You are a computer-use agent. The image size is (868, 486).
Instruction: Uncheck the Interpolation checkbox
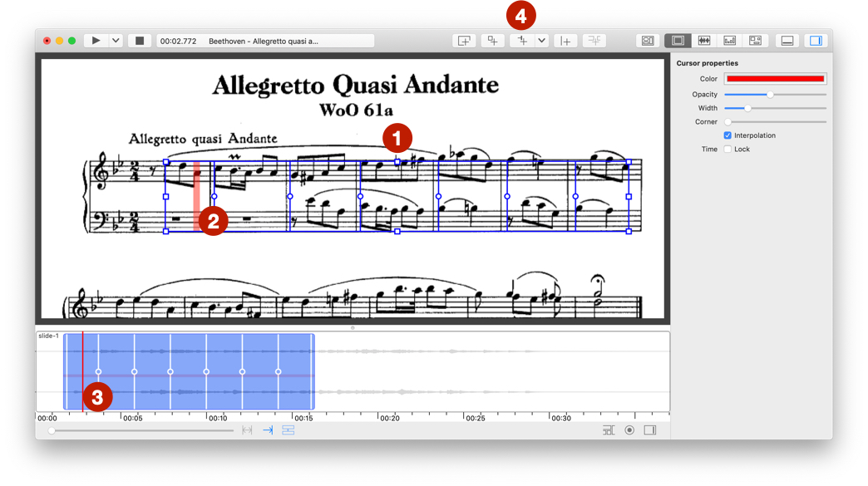727,135
